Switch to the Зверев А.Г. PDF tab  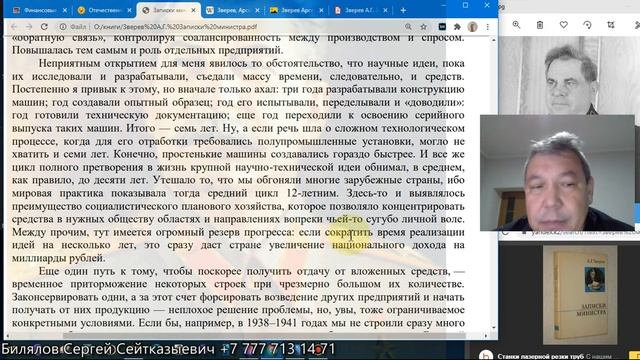[361, 11]
